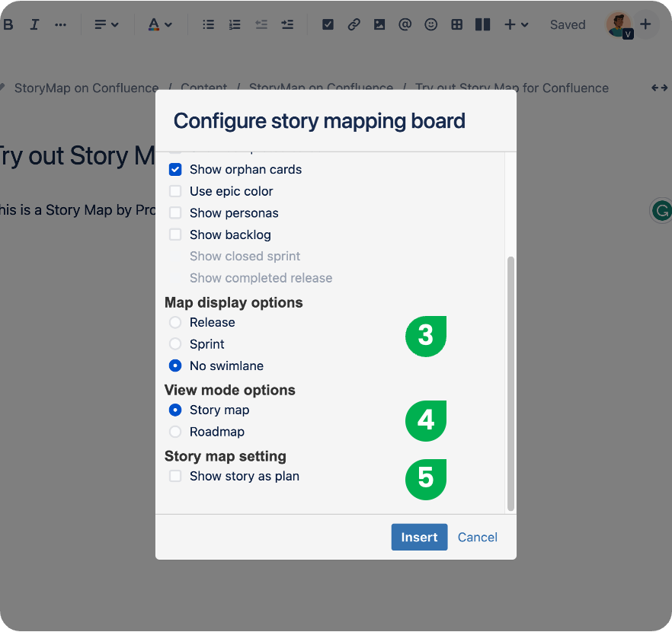Click the insert link icon
The width and height of the screenshot is (672, 632).
point(354,24)
